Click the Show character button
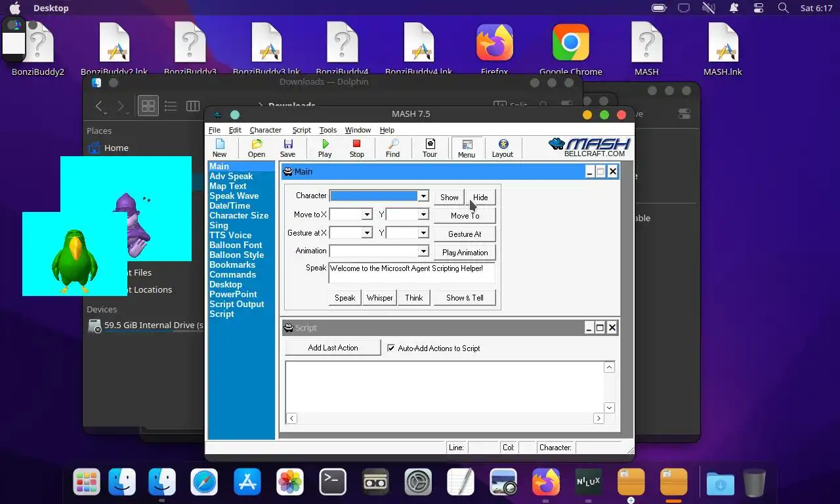Image resolution: width=840 pixels, height=504 pixels. 449,197
